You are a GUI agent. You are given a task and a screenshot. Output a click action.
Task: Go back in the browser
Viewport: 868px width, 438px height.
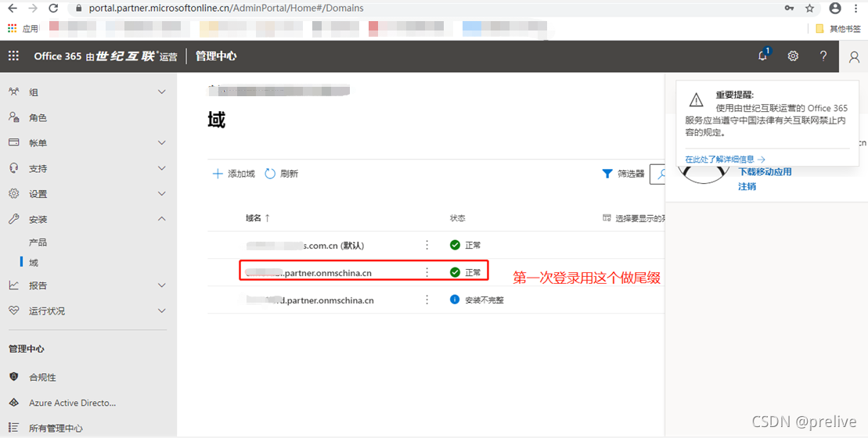pyautogui.click(x=12, y=9)
